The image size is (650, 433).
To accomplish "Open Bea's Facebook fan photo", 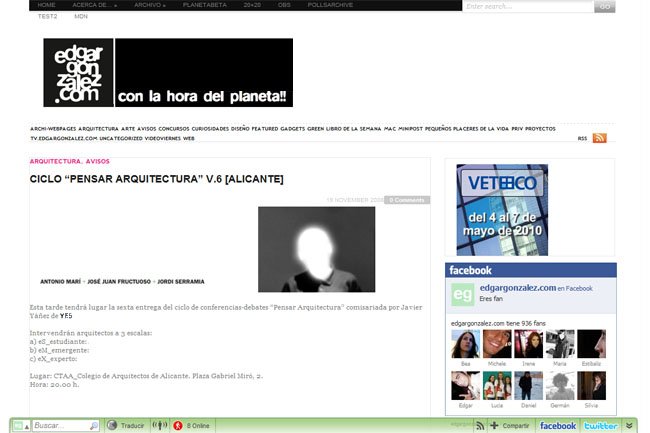I will coord(465,345).
